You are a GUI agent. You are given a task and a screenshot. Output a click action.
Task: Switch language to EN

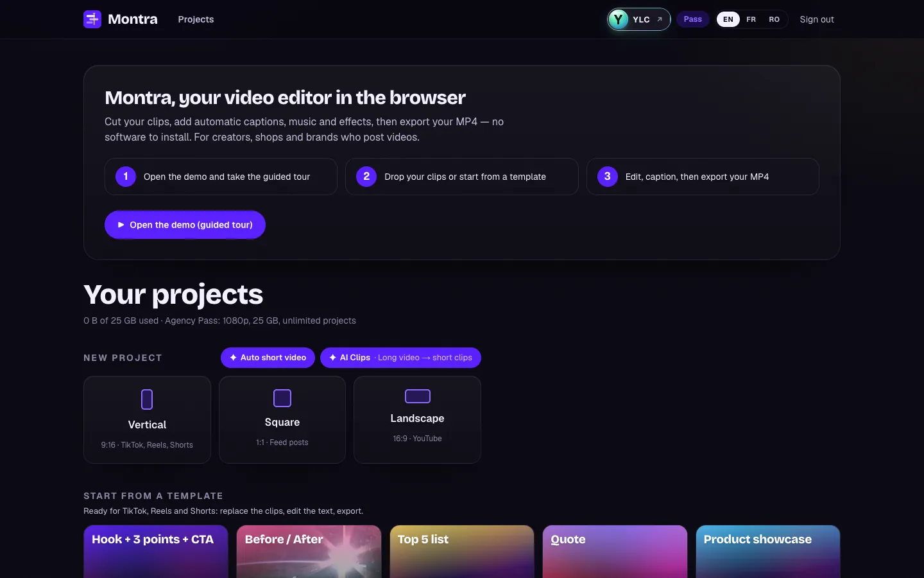tap(728, 19)
